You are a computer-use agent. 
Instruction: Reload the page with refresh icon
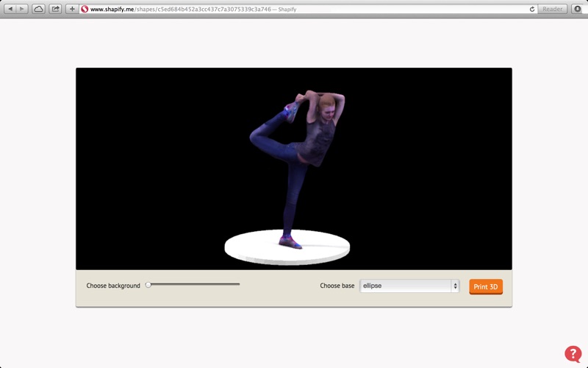(x=531, y=9)
